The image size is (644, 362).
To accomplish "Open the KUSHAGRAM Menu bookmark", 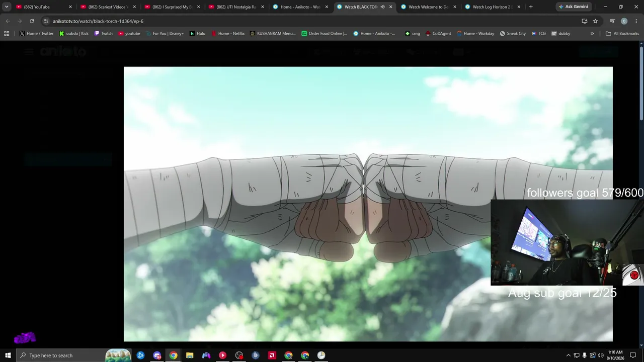I will (273, 34).
